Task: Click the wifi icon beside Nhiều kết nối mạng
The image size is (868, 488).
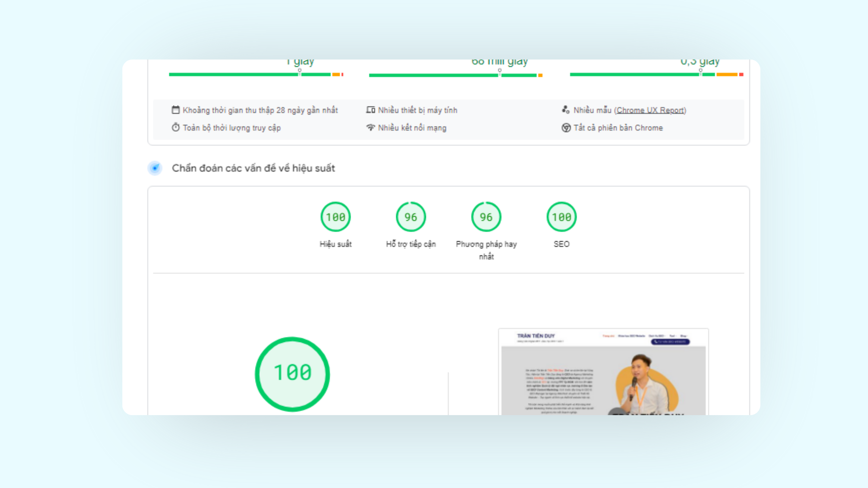Action: pos(370,127)
